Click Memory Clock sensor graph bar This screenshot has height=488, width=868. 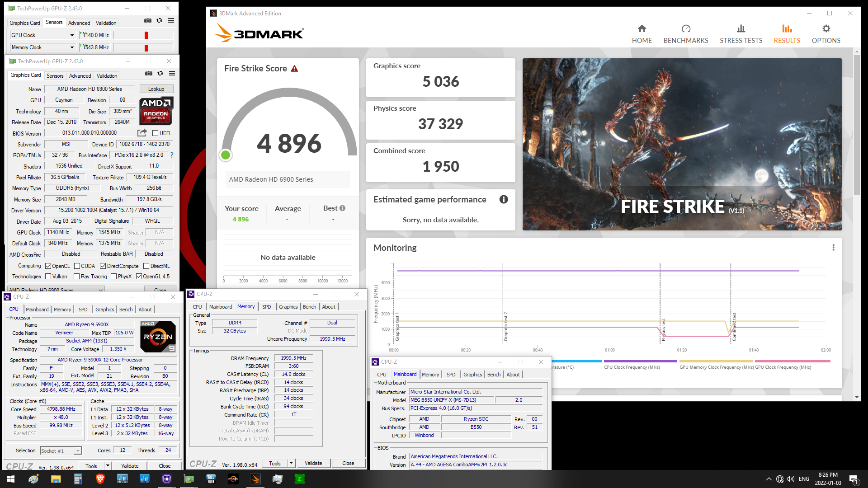(x=143, y=47)
